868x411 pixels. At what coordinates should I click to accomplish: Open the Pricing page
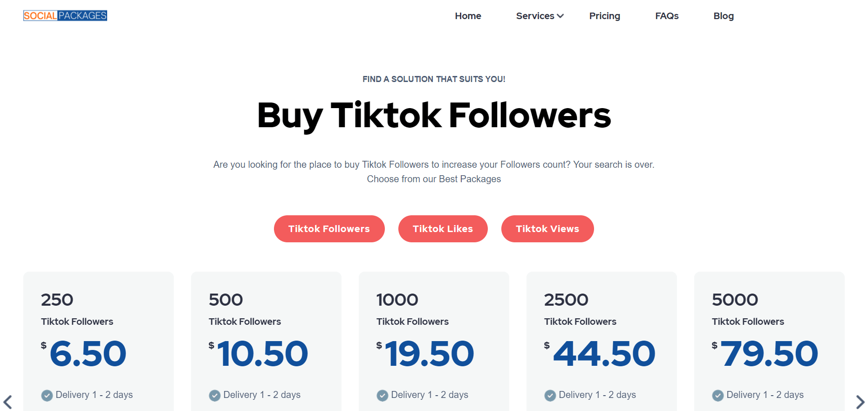(x=605, y=16)
